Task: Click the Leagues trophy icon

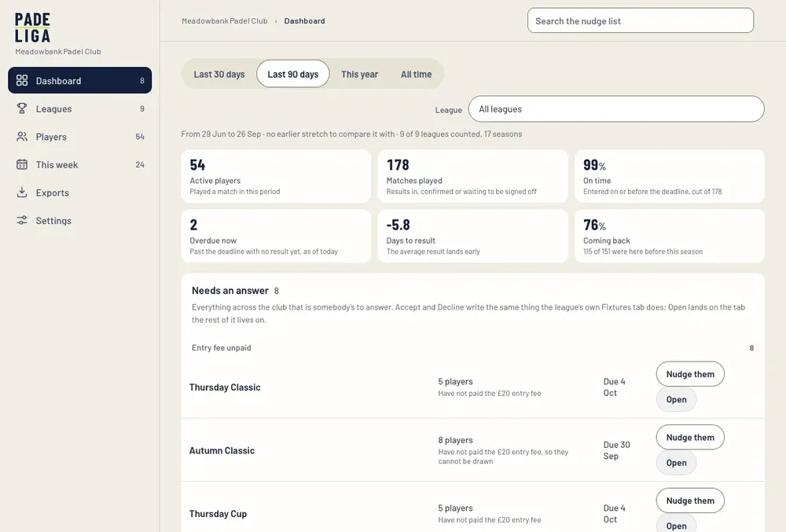Action: pyautogui.click(x=22, y=108)
